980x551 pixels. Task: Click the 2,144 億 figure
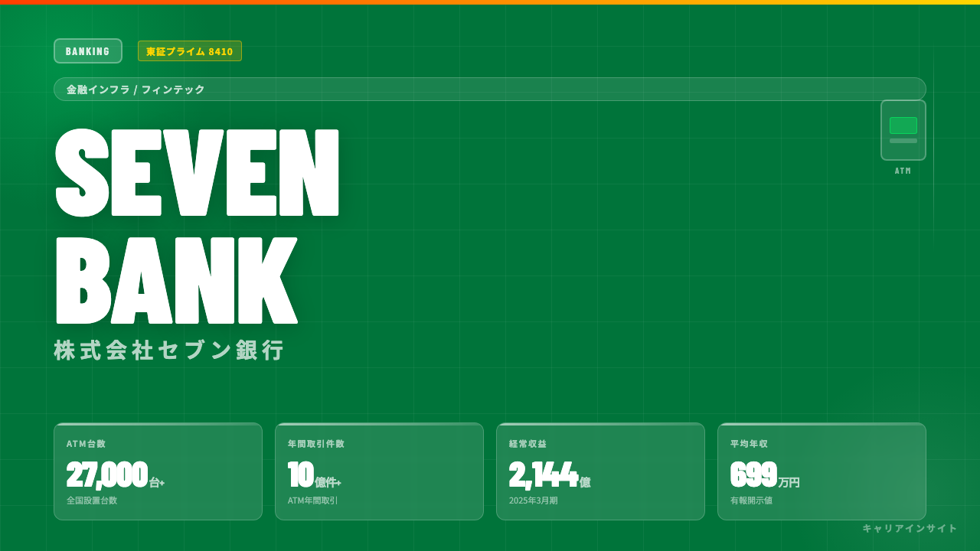click(550, 475)
